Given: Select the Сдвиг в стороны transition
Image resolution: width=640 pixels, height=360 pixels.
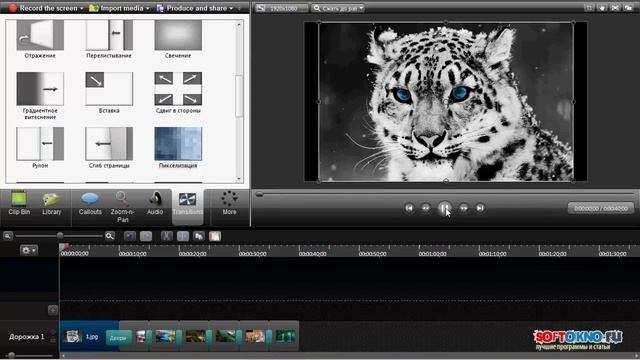Looking at the screenshot, I should (x=178, y=93).
